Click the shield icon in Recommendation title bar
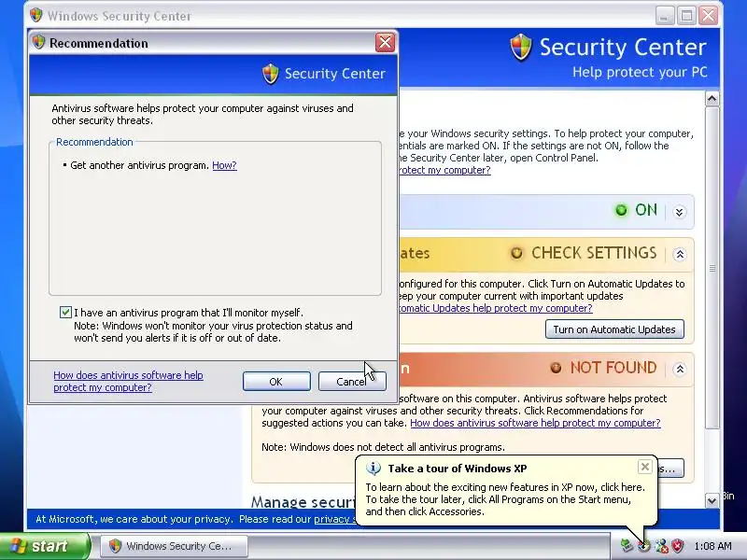The width and height of the screenshot is (747, 560). click(38, 42)
